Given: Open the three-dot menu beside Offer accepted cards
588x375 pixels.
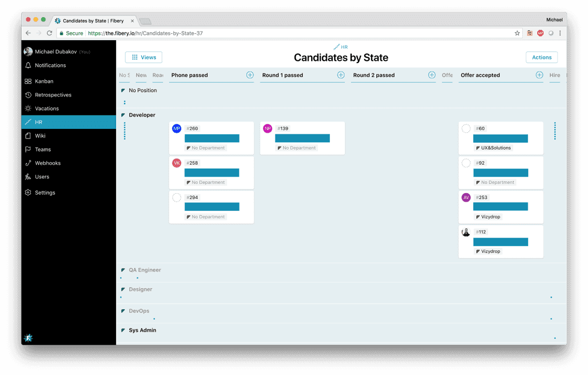Looking at the screenshot, I should click(x=555, y=131).
